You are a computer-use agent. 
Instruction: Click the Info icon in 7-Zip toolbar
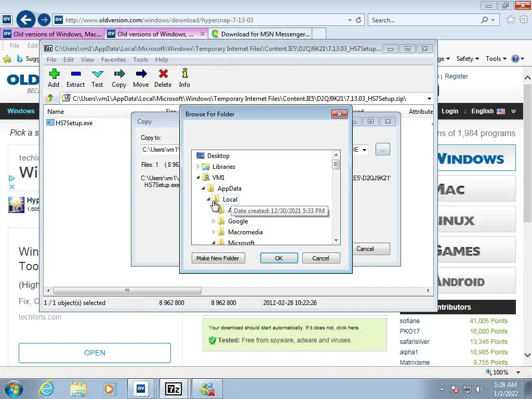point(184,73)
